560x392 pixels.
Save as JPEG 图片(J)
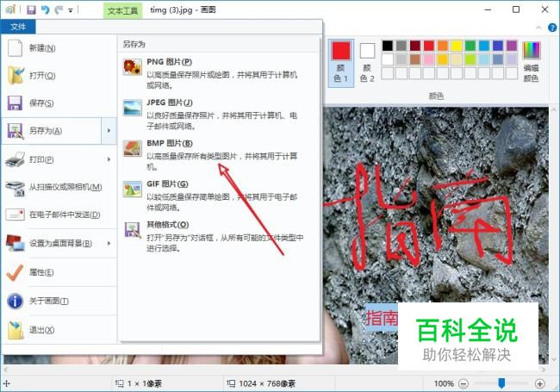pos(219,114)
